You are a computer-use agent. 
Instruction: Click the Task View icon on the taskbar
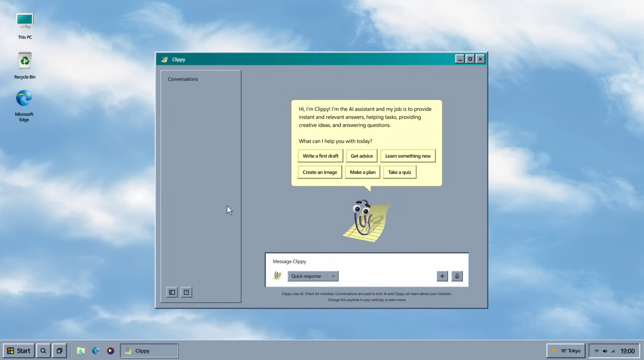click(x=59, y=350)
